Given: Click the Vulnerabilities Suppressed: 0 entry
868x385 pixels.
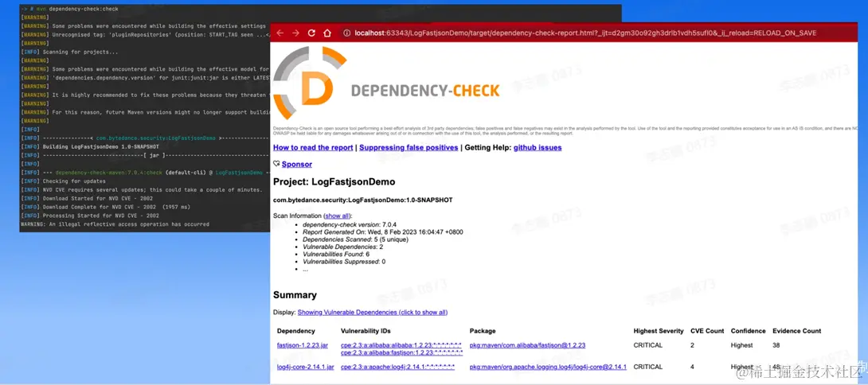Looking at the screenshot, I should click(x=344, y=262).
